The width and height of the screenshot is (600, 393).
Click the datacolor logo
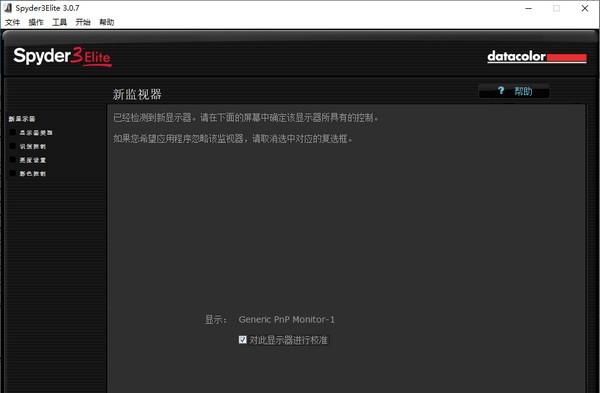(536, 57)
